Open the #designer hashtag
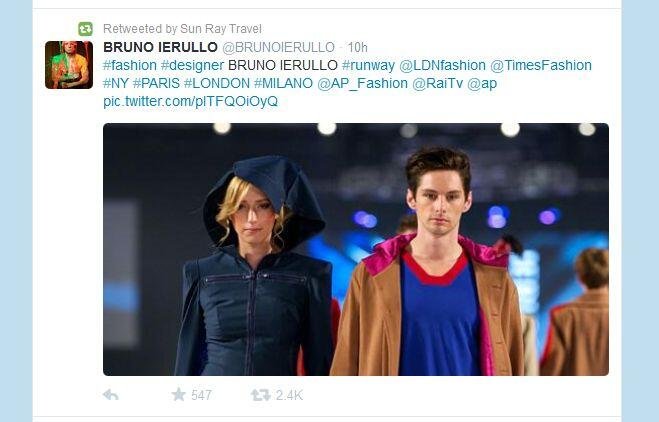 192,65
